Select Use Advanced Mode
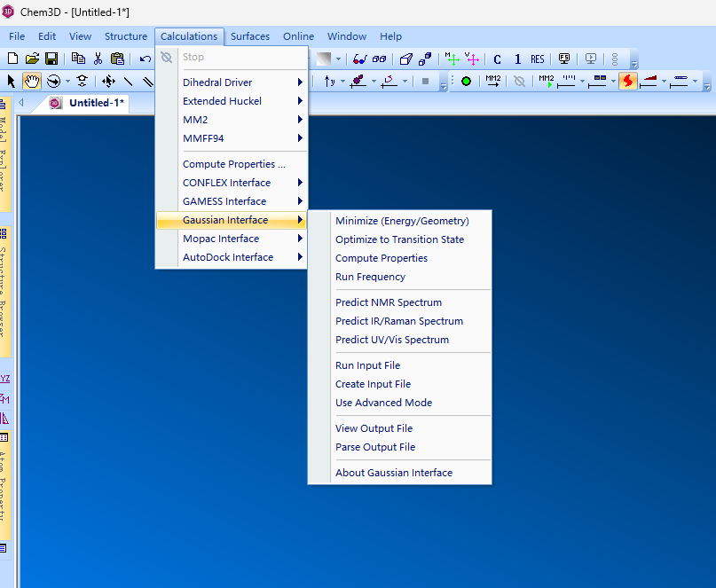716x588 pixels. (x=400, y=403)
